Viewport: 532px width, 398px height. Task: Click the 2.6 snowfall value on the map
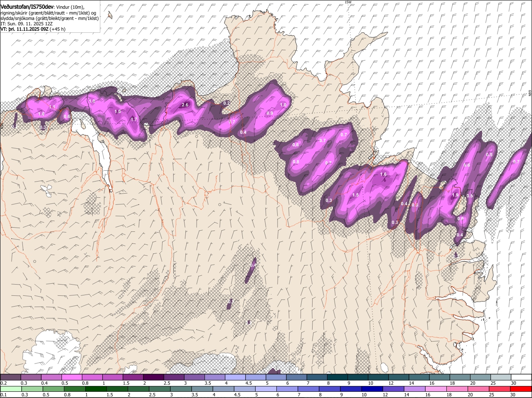(x=185, y=105)
